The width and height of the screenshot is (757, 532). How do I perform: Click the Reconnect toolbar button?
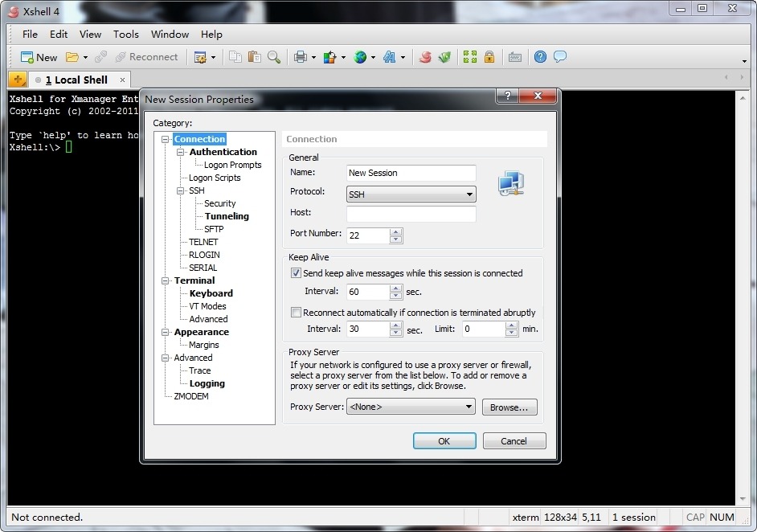click(147, 57)
